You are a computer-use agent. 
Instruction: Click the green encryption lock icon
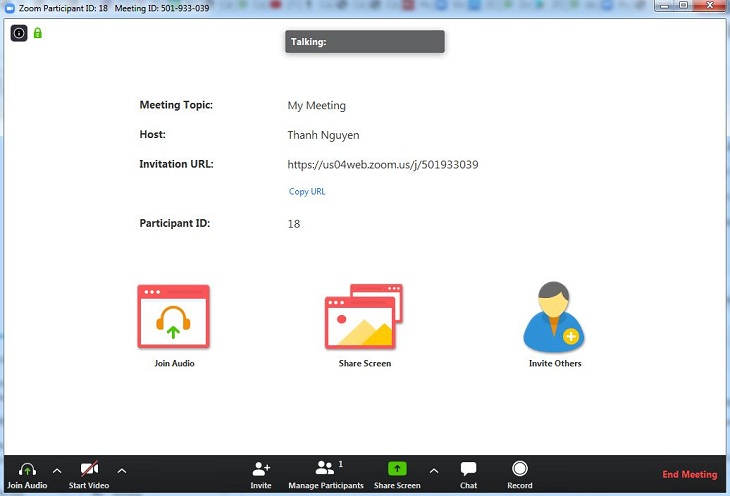point(38,33)
